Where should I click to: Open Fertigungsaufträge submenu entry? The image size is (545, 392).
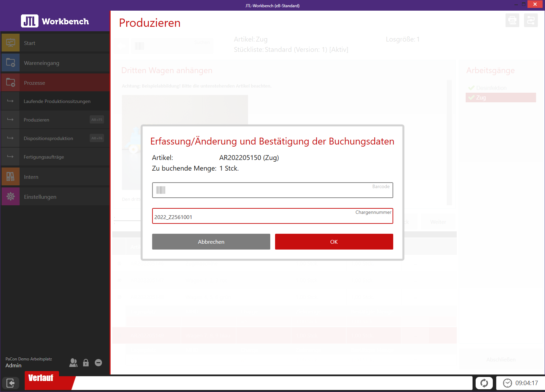[x=55, y=157]
